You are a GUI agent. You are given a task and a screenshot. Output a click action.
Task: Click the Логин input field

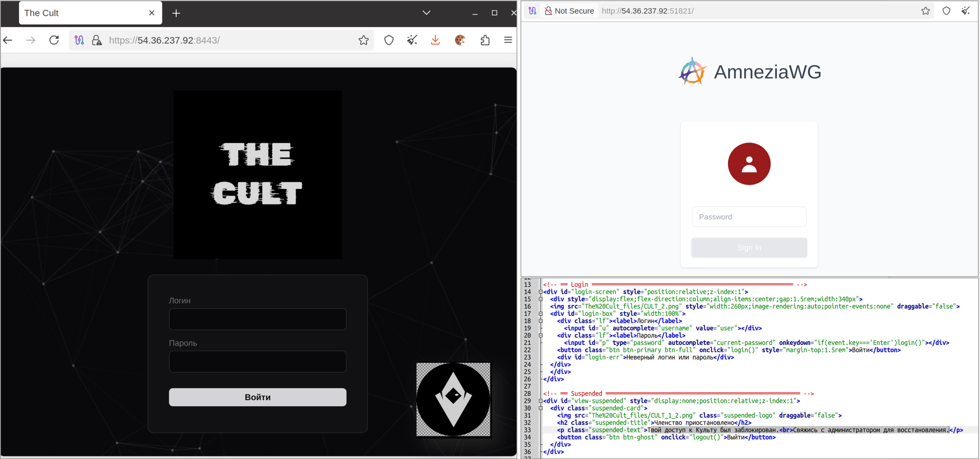pyautogui.click(x=257, y=319)
